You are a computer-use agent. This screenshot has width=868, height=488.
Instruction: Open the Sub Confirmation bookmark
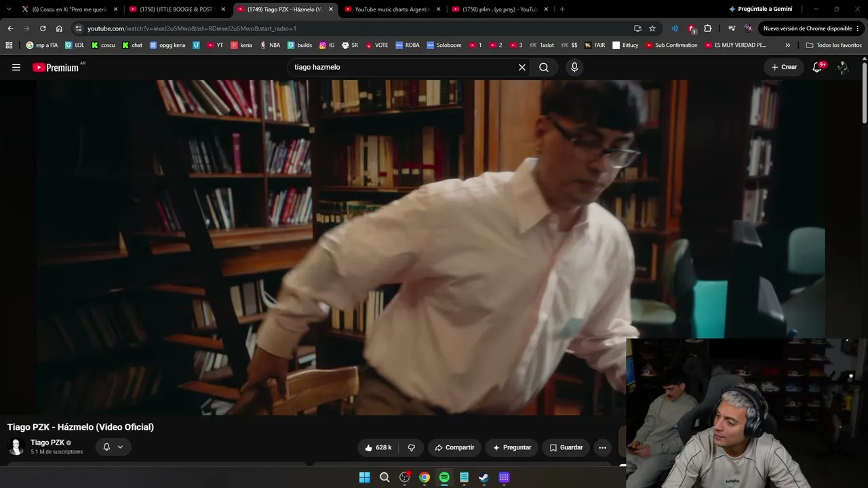point(671,45)
